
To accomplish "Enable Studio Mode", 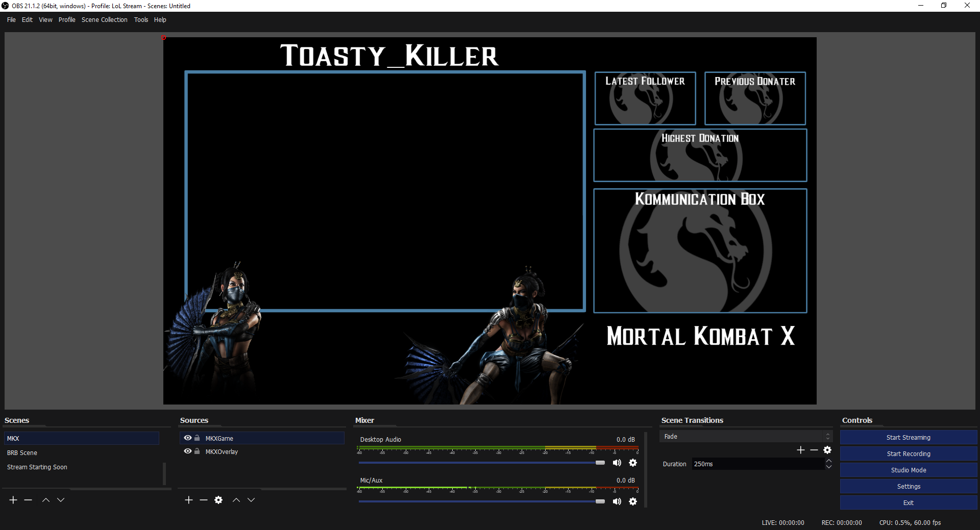I will pyautogui.click(x=909, y=470).
